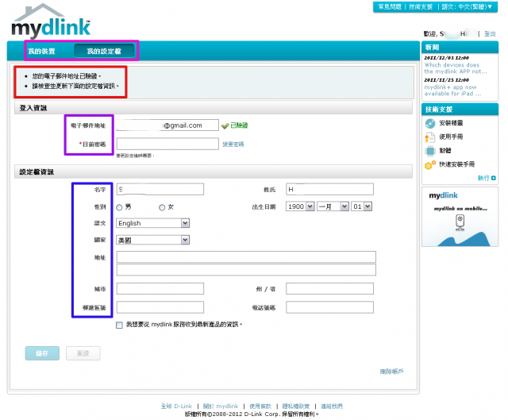The height and width of the screenshot is (420, 508).
Task: Click the 已驗證 verified text
Action: [x=239, y=125]
